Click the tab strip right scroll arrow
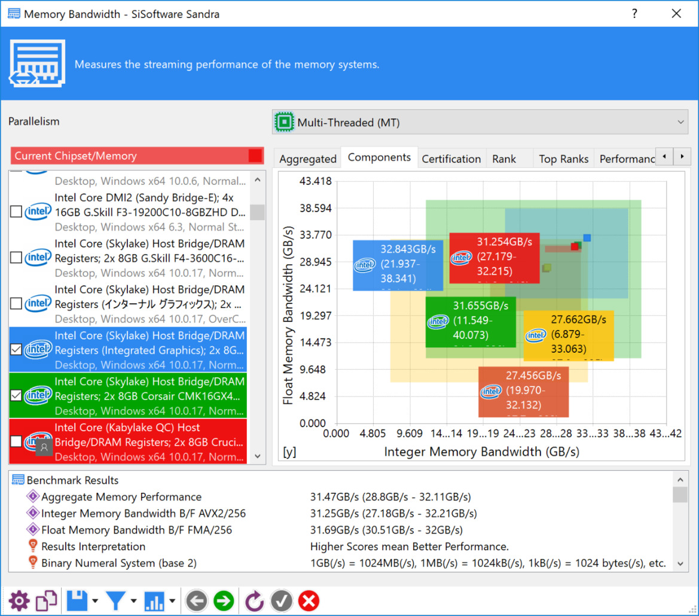The image size is (699, 616). (682, 157)
